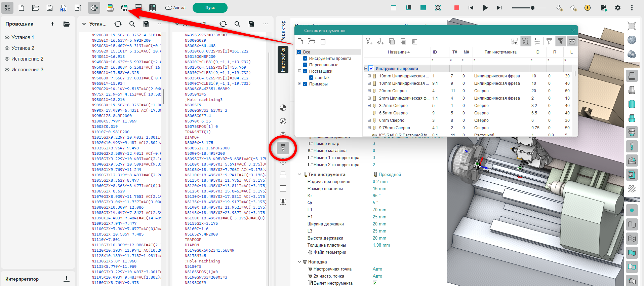Switch to the Редактор vertical tab
This screenshot has height=286, width=644.
click(x=283, y=31)
